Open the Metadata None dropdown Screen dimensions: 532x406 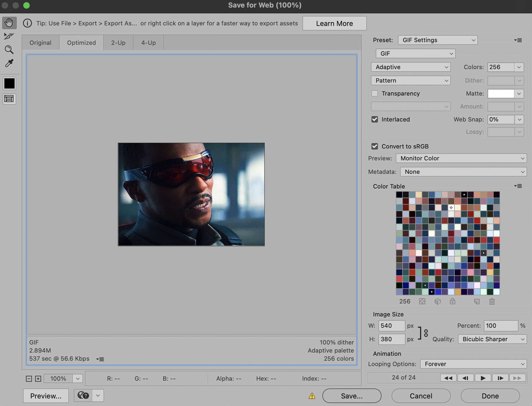(x=464, y=172)
